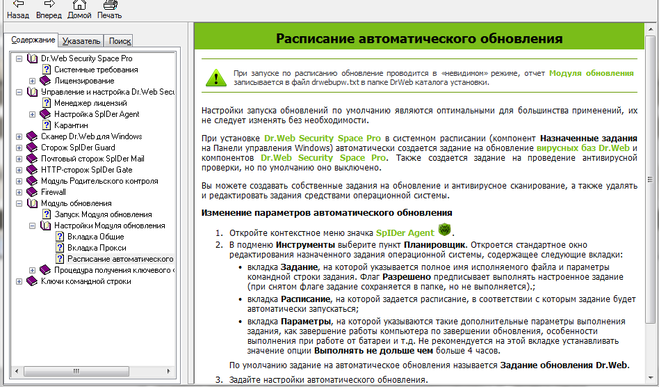Click the Назад back arrow icon
The width and height of the screenshot is (659, 387).
click(18, 4)
